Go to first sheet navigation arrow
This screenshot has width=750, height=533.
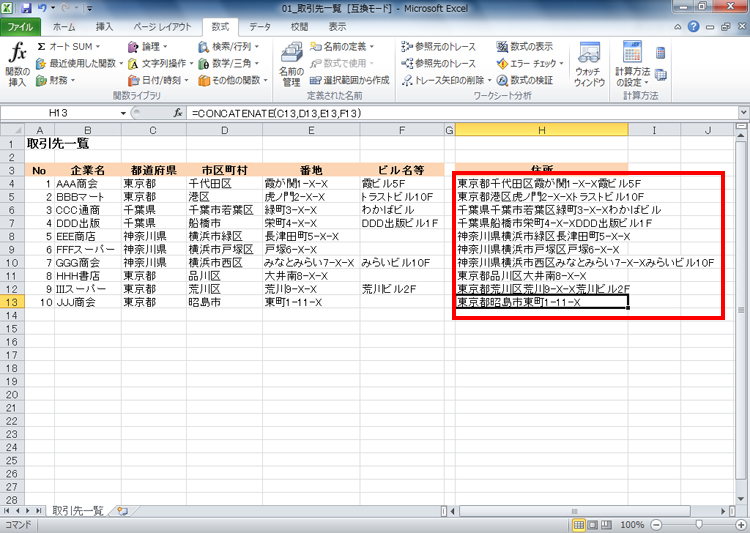tap(6, 511)
